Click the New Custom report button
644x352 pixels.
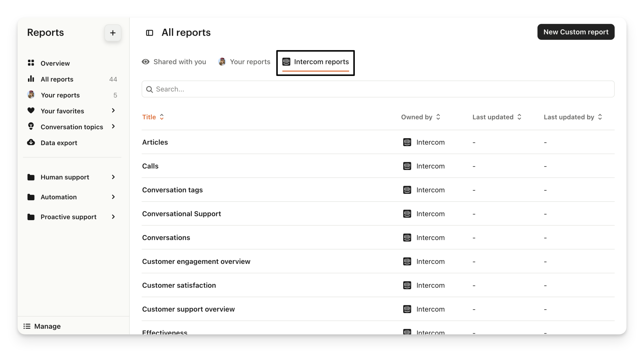coord(576,32)
